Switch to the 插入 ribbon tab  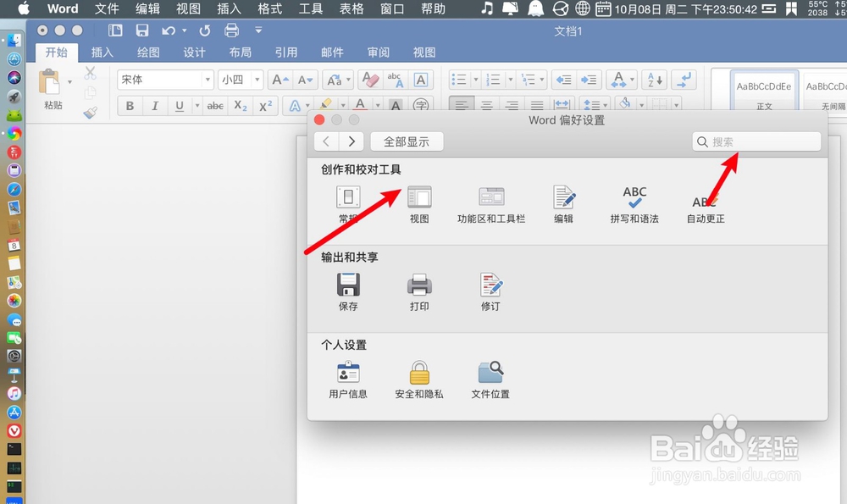[102, 53]
